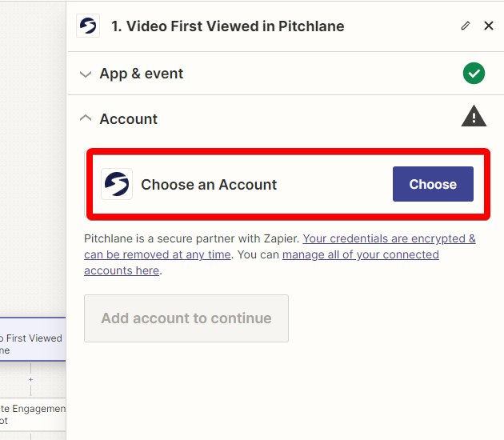Screen dimensions: 504x440
Task: Click the step title 'Video First Viewed in Pitchlane'
Action: coord(227,26)
